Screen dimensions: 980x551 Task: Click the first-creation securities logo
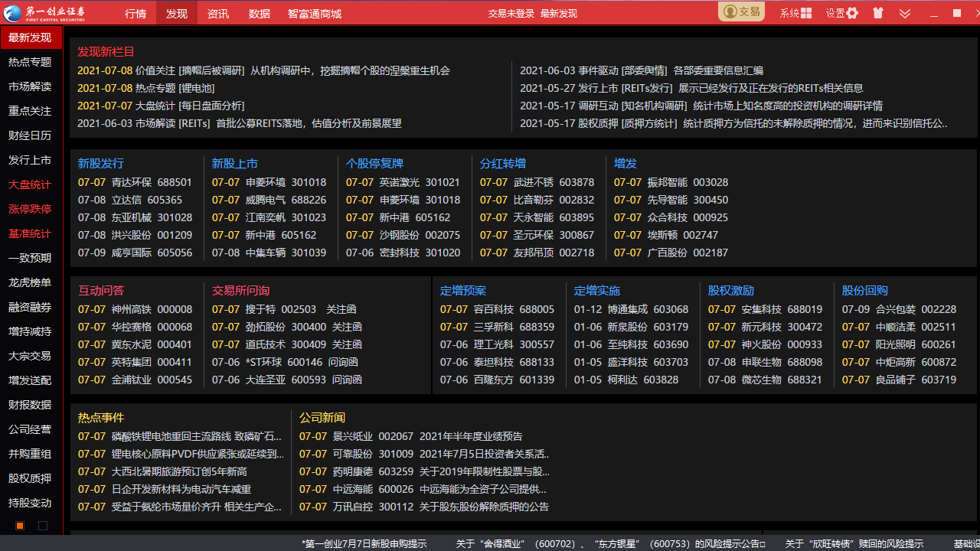[x=46, y=11]
